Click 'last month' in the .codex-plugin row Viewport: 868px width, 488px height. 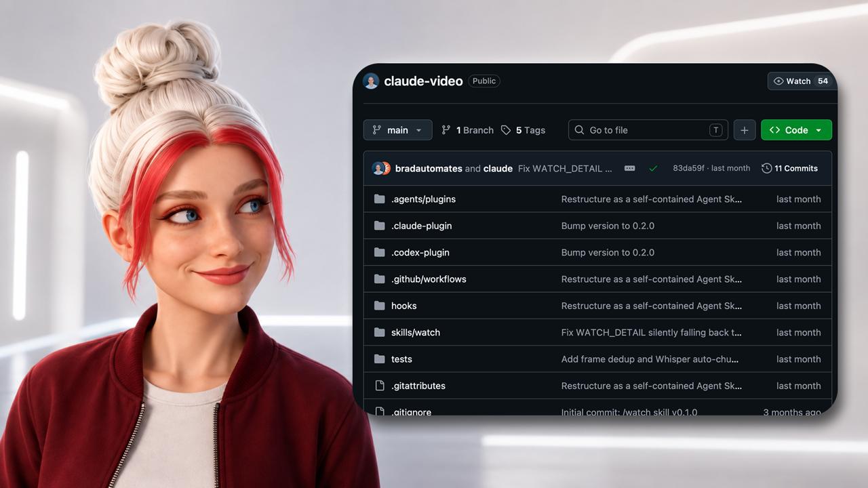[799, 252]
